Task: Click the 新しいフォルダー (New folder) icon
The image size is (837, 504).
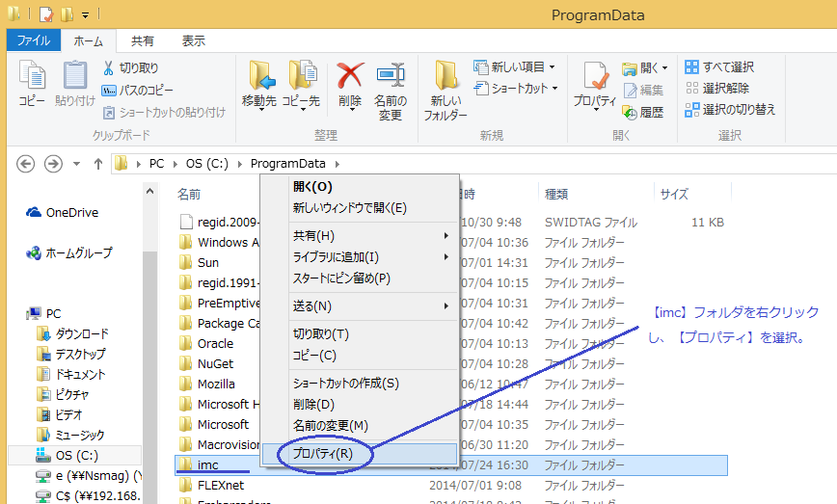Action: point(445,75)
